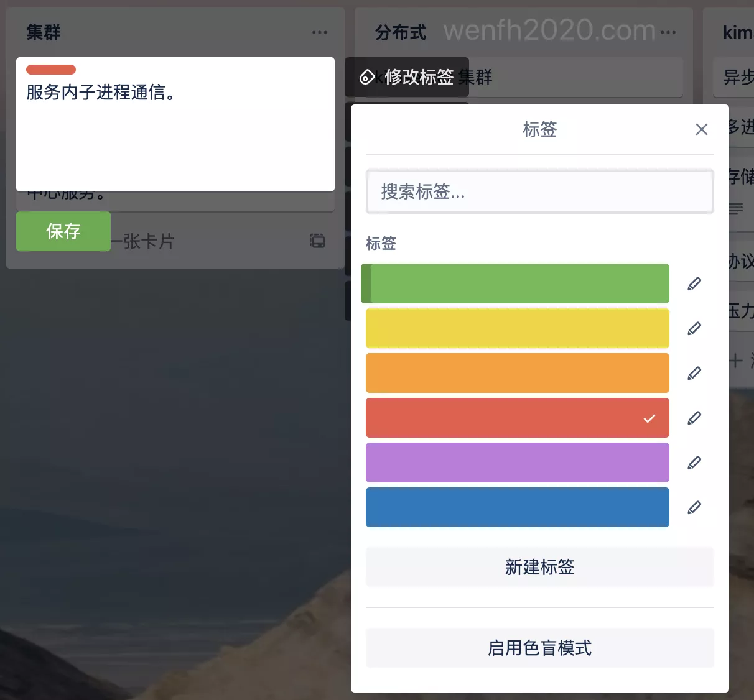Open the 集群 list options menu

pyautogui.click(x=320, y=32)
